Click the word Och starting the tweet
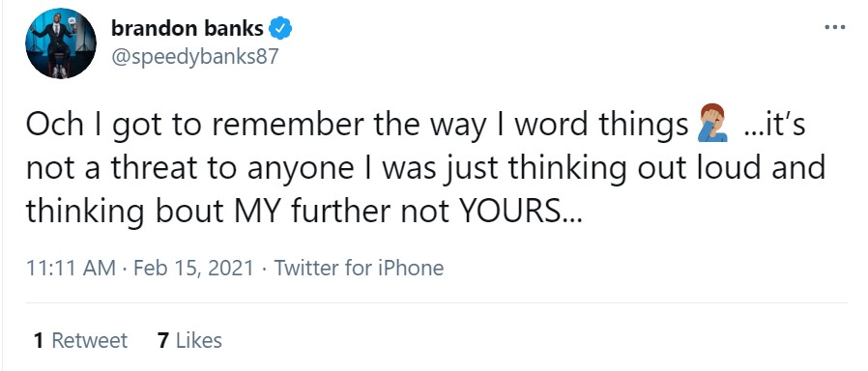 click(53, 125)
